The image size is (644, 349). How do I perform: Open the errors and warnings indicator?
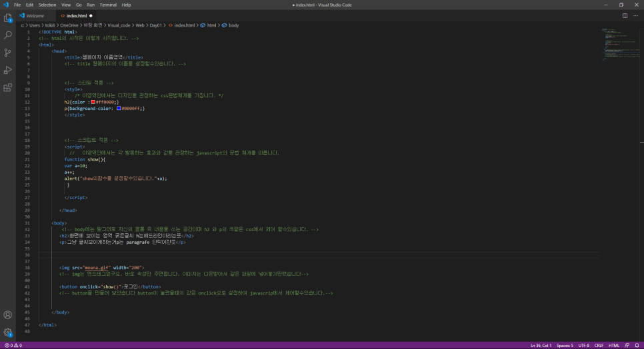13,346
